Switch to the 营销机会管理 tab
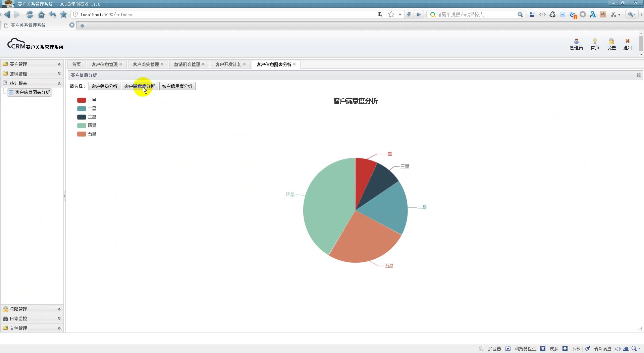The height and width of the screenshot is (353, 644). (x=187, y=64)
